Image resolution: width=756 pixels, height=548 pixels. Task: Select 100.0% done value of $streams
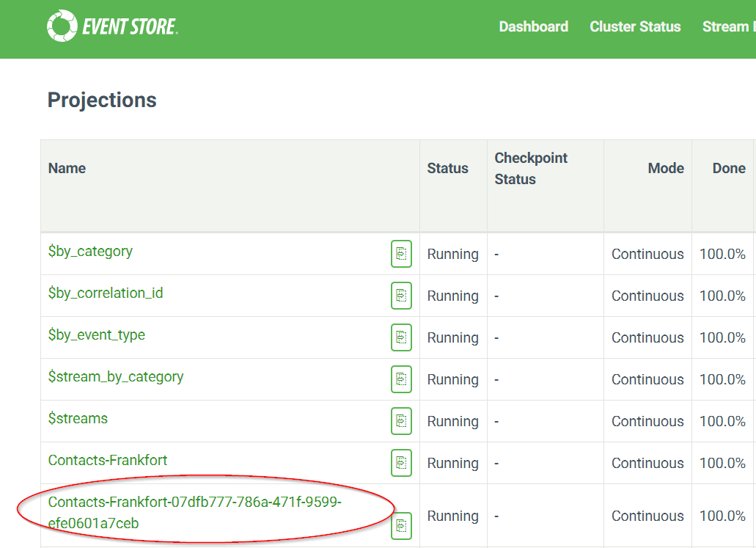click(722, 422)
